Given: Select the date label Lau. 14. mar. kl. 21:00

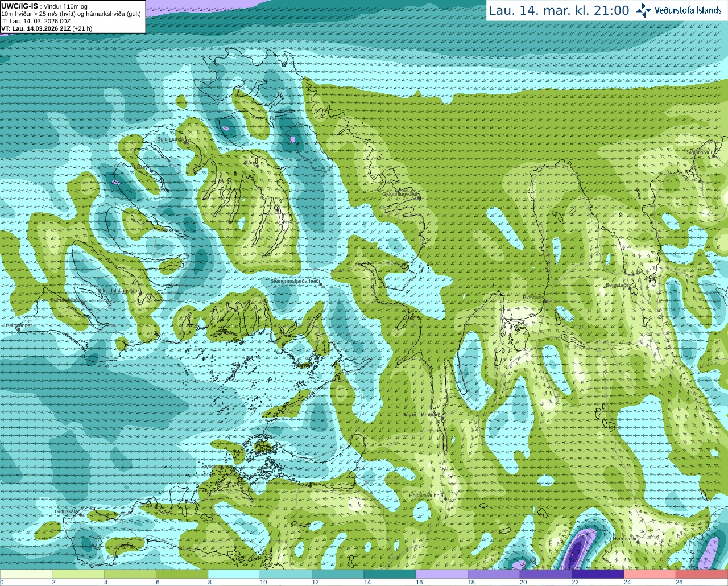Looking at the screenshot, I should [559, 10].
